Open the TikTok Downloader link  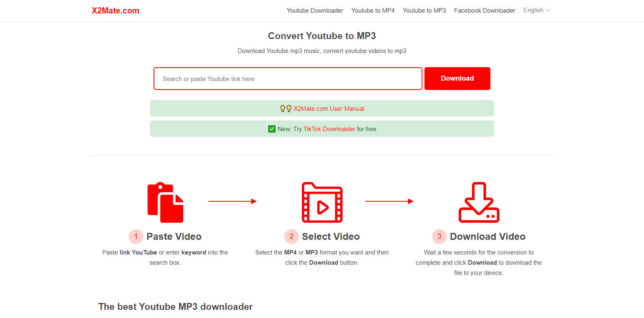(329, 129)
